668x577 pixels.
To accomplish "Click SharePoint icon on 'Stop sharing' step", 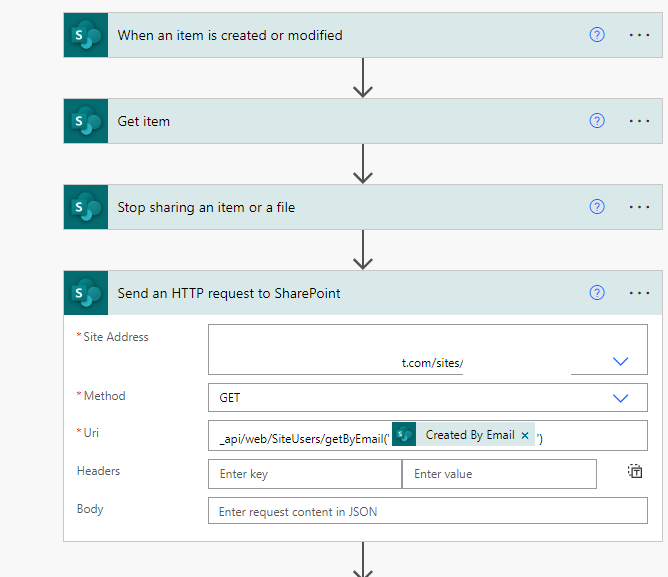I will (x=86, y=207).
